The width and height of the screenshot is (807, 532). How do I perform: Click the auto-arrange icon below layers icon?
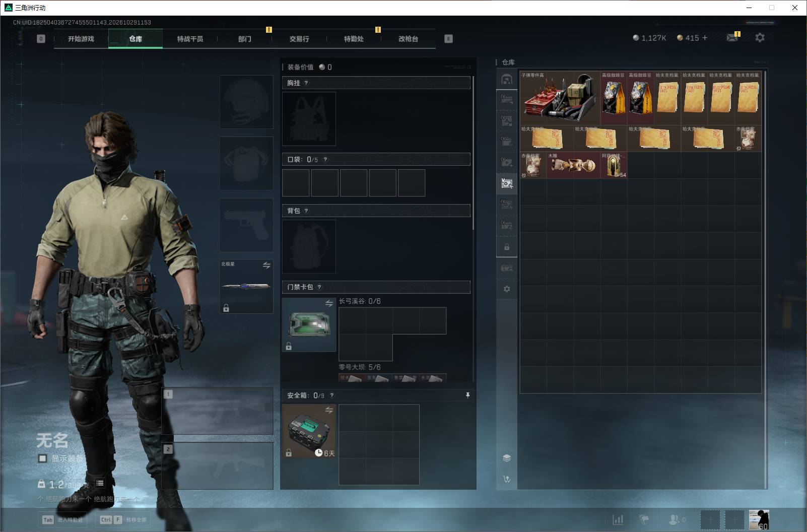tap(507, 479)
